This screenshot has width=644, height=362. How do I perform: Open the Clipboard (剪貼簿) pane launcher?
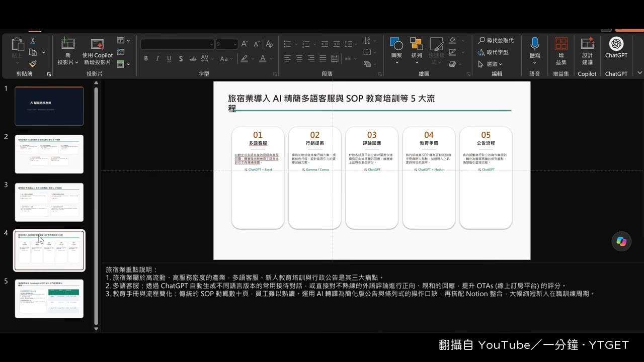coord(49,74)
